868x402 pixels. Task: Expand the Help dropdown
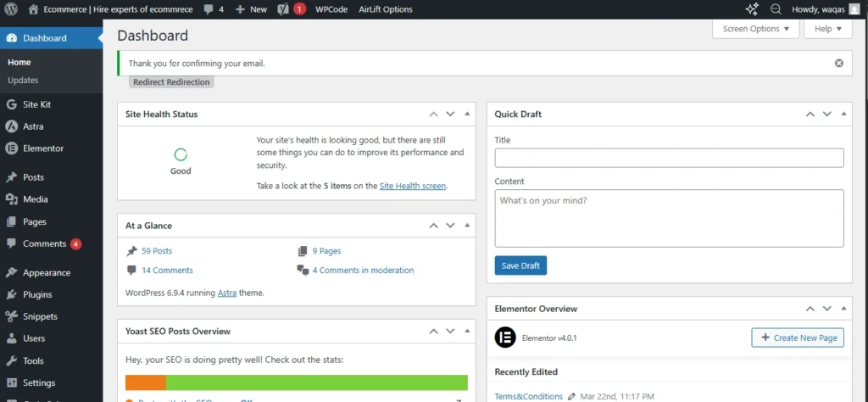(x=827, y=29)
